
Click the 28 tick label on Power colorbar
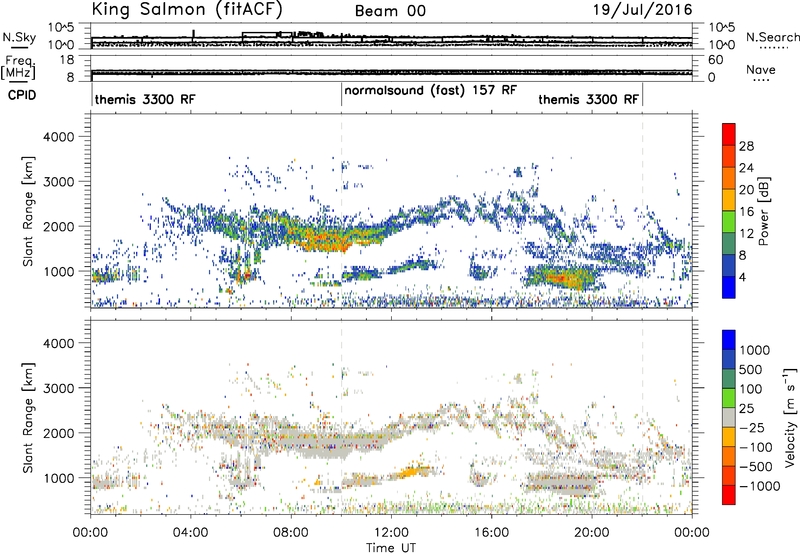coord(746,146)
